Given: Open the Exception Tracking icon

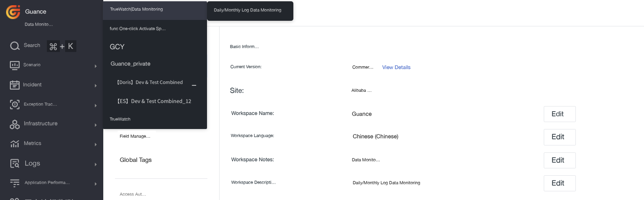Looking at the screenshot, I should point(15,104).
